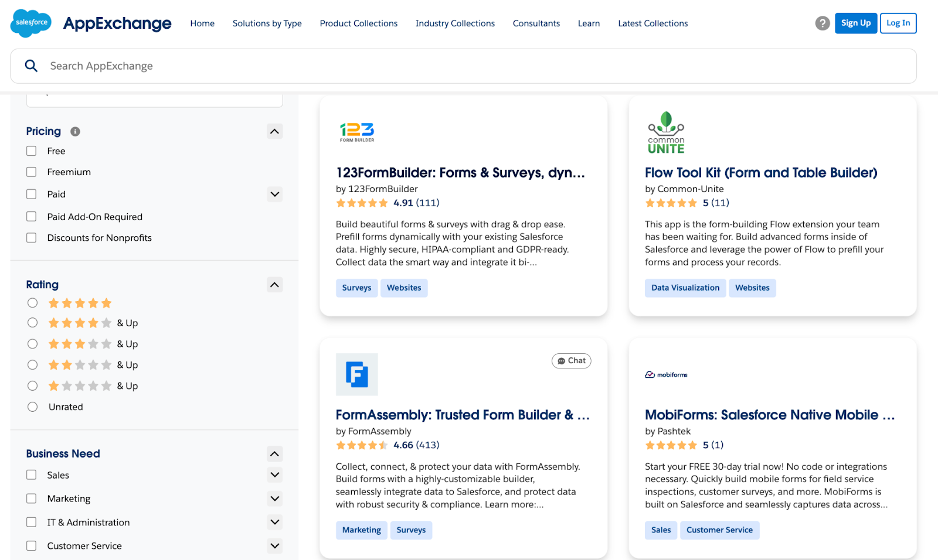
Task: Select two stars & Up rating
Action: (x=33, y=365)
